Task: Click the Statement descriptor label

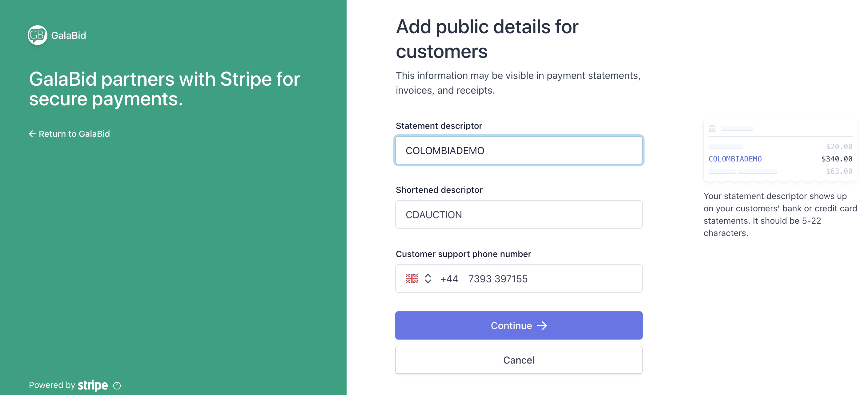Action: coord(439,126)
